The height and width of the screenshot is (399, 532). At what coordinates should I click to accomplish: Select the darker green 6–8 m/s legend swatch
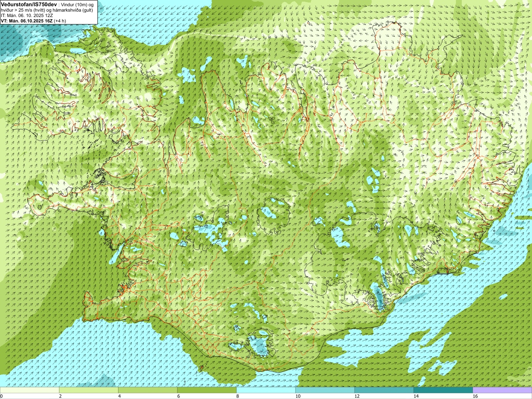(207, 390)
